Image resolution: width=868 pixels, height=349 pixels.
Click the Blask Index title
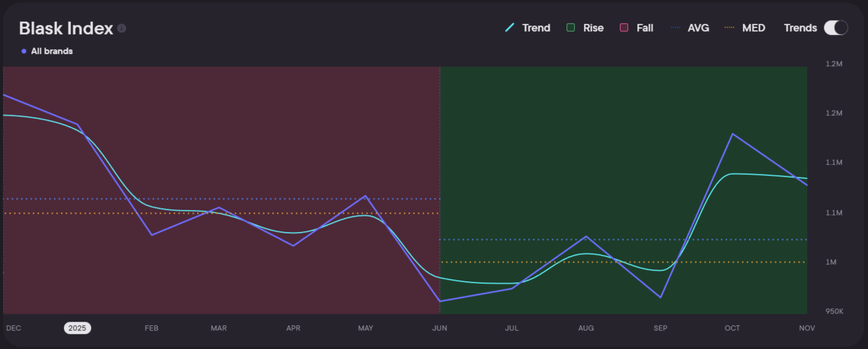[66, 28]
